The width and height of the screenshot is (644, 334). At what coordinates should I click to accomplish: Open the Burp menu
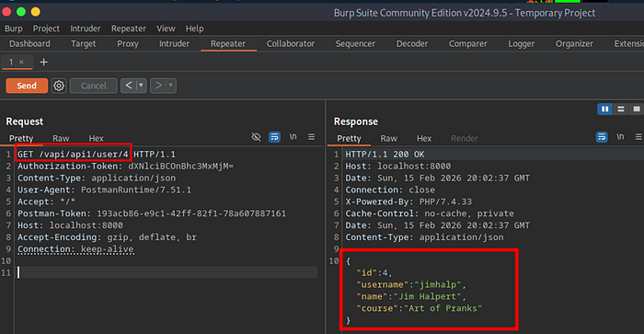pos(14,29)
